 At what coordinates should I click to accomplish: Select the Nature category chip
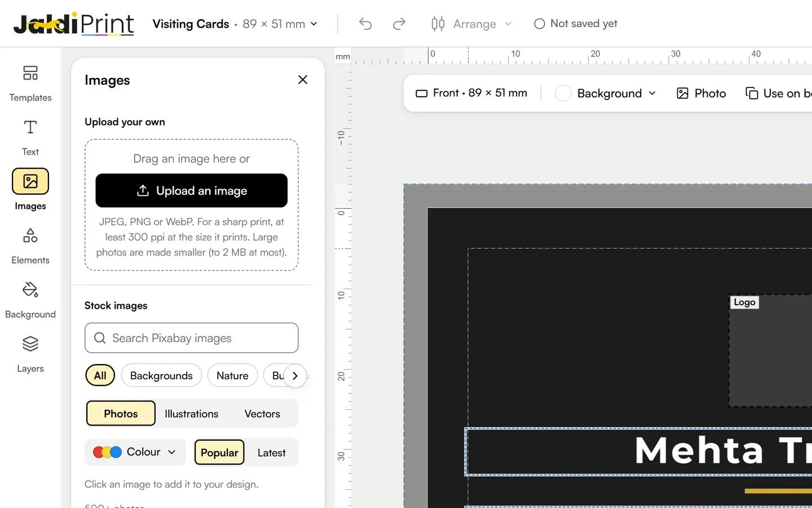click(x=232, y=375)
